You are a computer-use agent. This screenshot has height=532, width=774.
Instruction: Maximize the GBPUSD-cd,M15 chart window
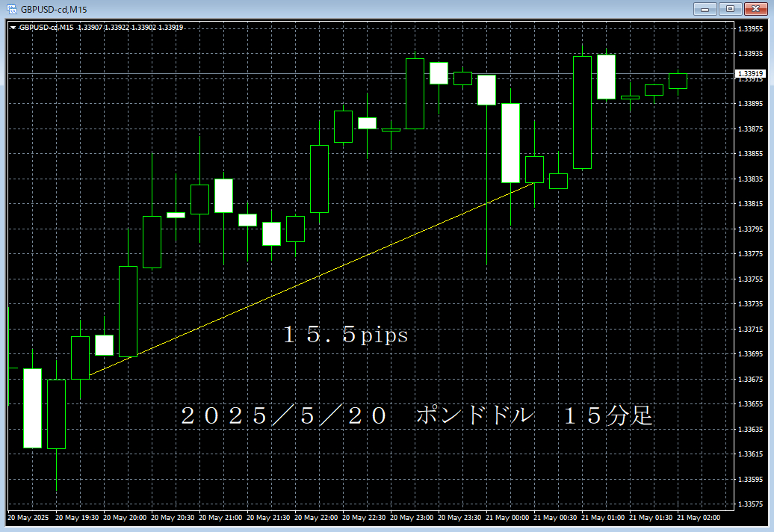tap(728, 9)
